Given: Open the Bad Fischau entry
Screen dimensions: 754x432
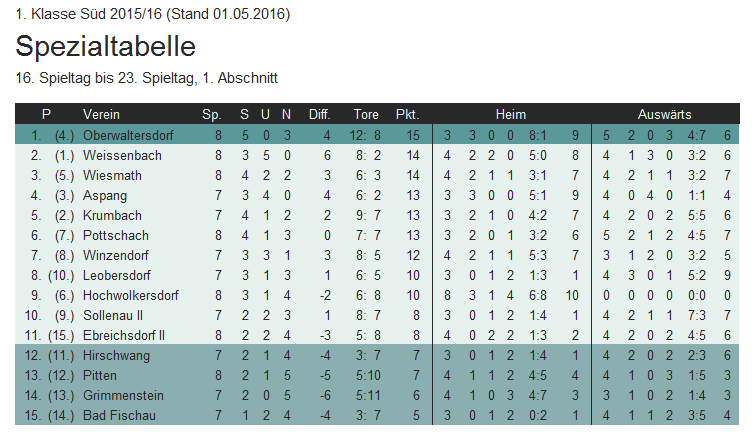Looking at the screenshot, I should (x=119, y=415).
